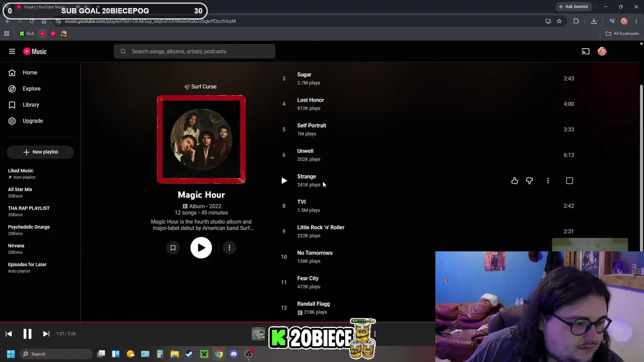Play the Magic Hour album

tap(201, 247)
